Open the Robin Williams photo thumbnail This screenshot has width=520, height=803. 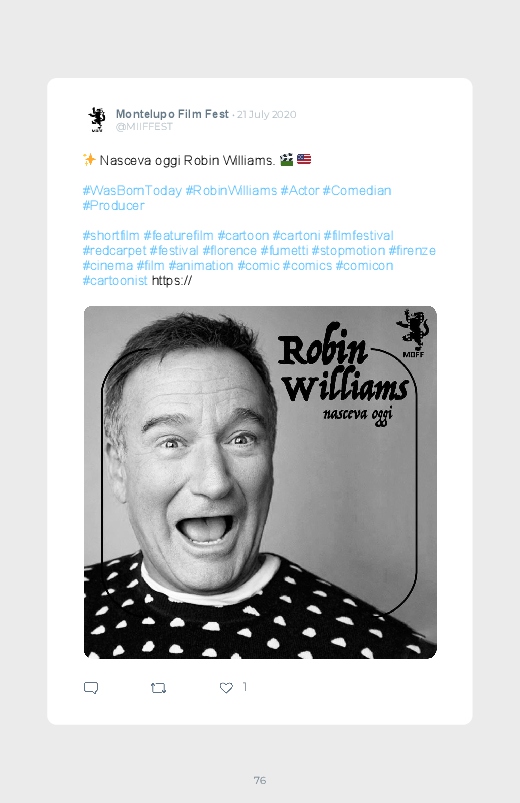pyautogui.click(x=260, y=482)
